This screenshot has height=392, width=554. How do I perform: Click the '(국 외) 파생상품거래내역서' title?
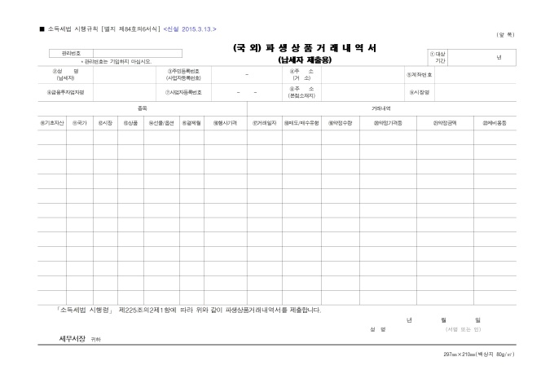pyautogui.click(x=305, y=48)
